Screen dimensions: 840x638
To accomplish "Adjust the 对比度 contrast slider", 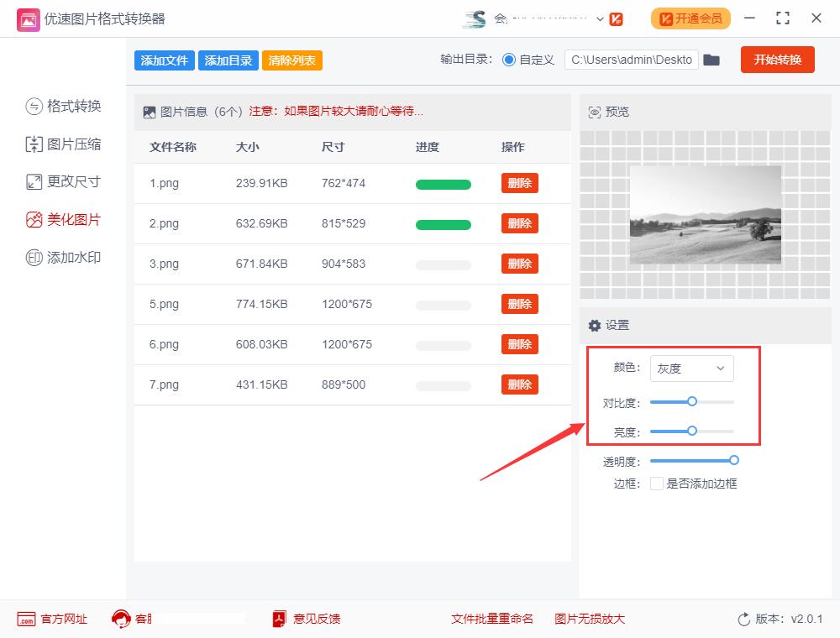I will click(x=690, y=402).
